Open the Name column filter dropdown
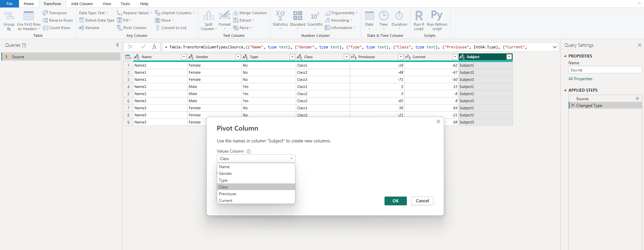Viewport: 644px width, 250px height. point(184,57)
